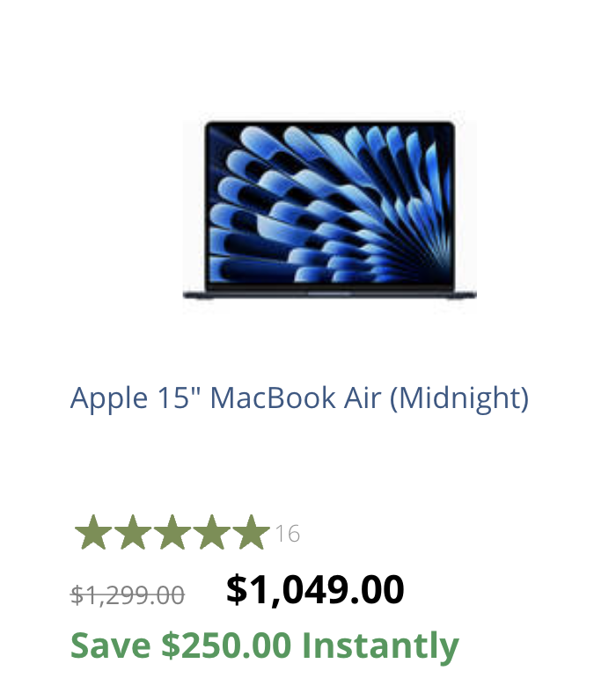Click the laptop's dark base in the image
This screenshot has height=700, width=616.
pos(330,294)
